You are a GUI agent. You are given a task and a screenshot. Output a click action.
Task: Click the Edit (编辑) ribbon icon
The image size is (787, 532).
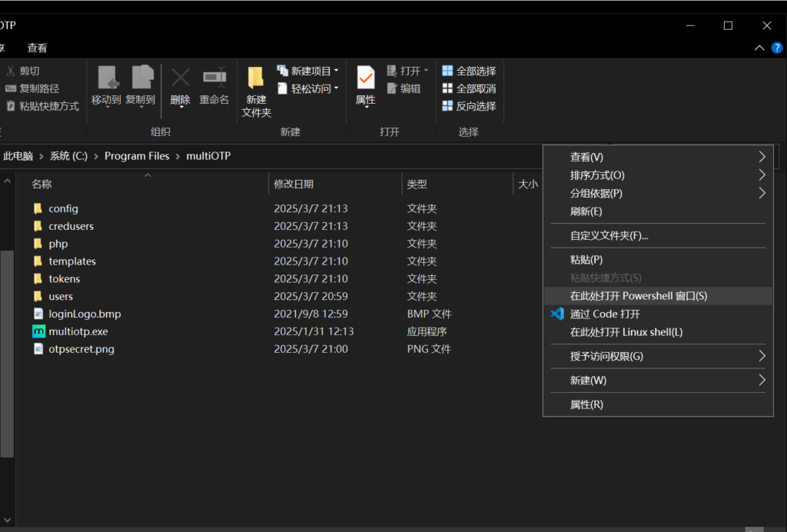[x=392, y=89]
